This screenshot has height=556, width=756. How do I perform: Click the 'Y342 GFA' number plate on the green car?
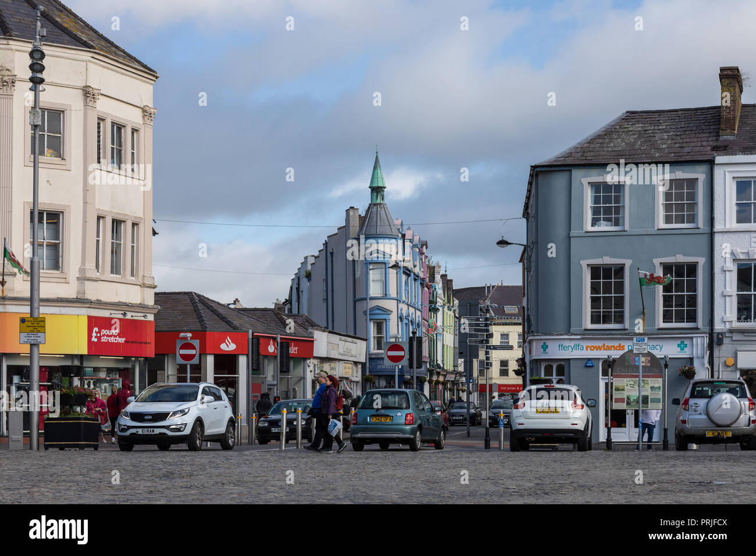[x=379, y=419]
